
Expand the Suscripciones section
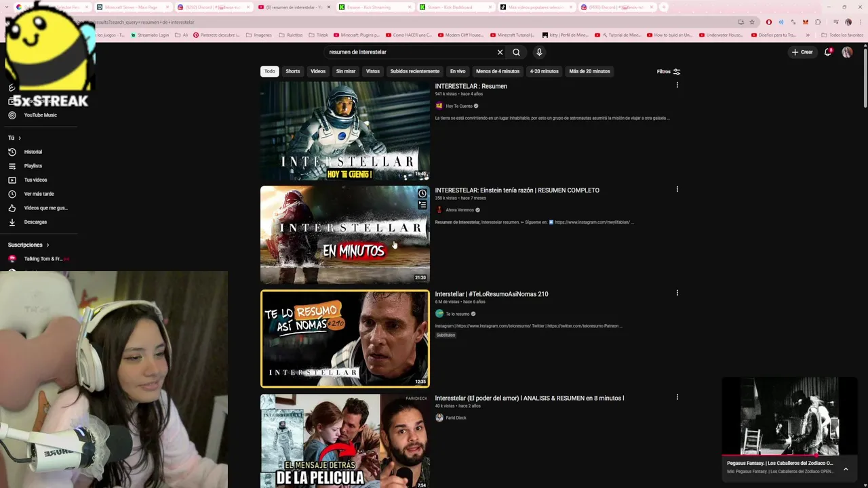[28, 245]
